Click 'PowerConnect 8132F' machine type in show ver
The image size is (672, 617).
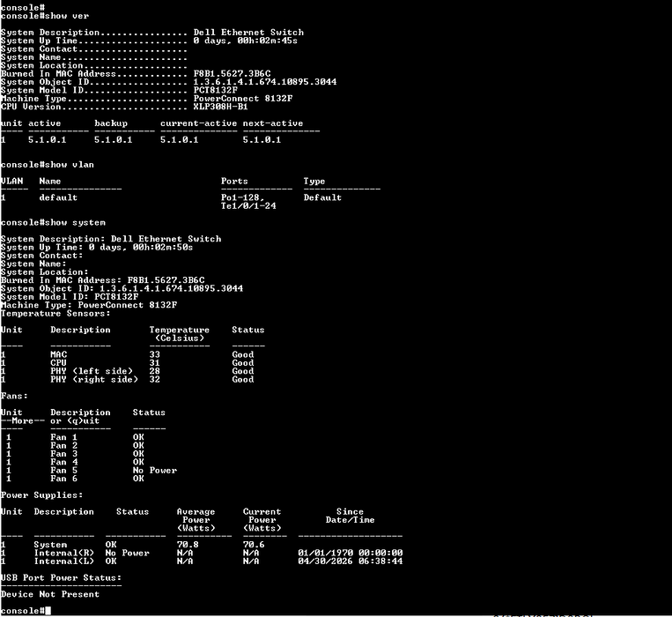tap(243, 99)
